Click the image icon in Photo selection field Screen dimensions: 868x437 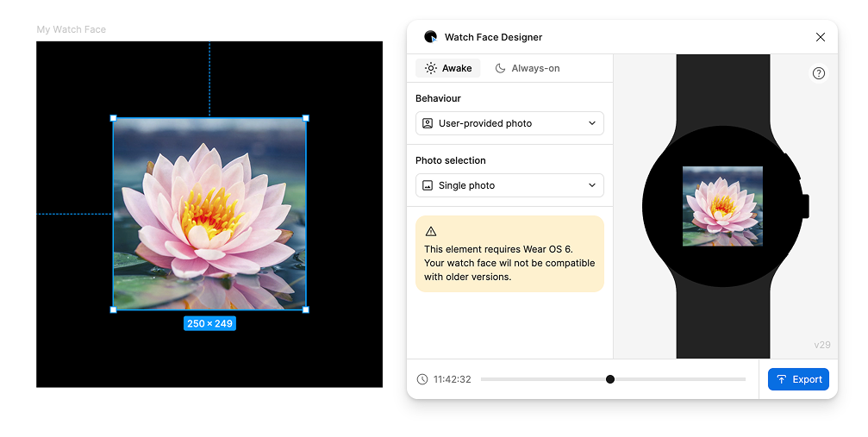coord(428,185)
